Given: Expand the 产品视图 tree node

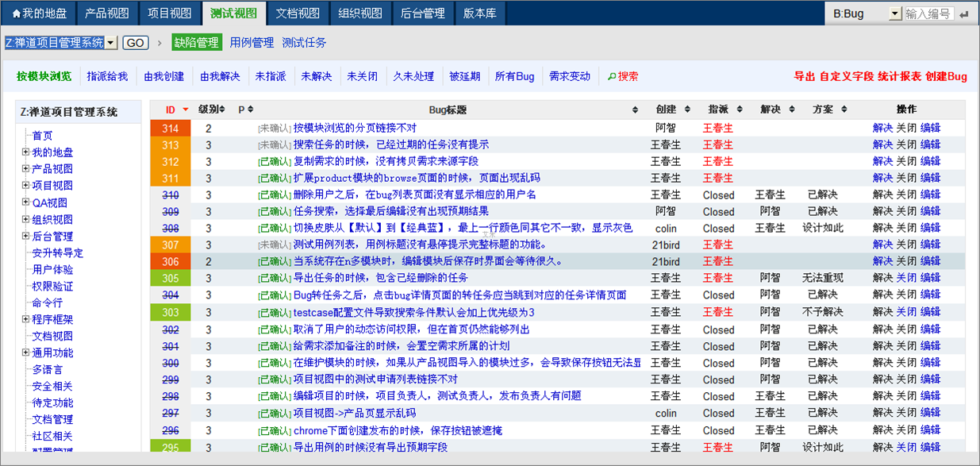Looking at the screenshot, I should [25, 169].
